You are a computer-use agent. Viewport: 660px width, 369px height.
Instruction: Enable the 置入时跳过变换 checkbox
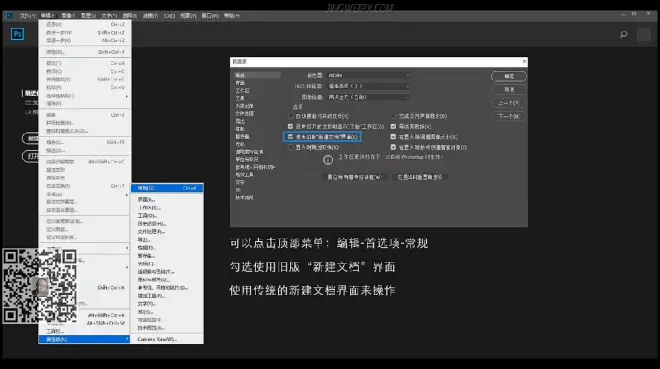tap(290, 147)
